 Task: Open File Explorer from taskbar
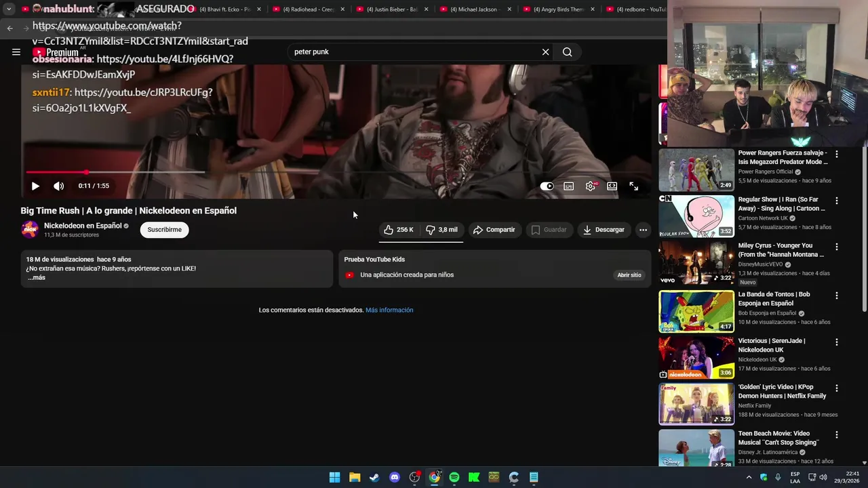pyautogui.click(x=355, y=477)
